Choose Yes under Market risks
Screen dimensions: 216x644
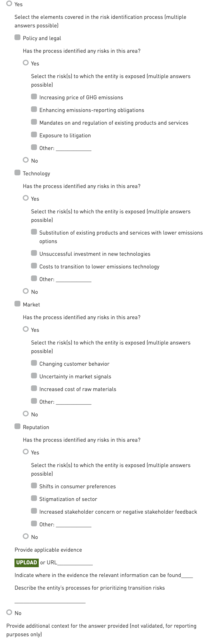pos(26,330)
